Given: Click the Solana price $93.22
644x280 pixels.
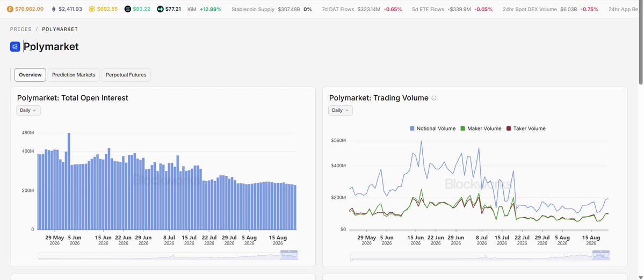Looking at the screenshot, I should click(x=142, y=9).
